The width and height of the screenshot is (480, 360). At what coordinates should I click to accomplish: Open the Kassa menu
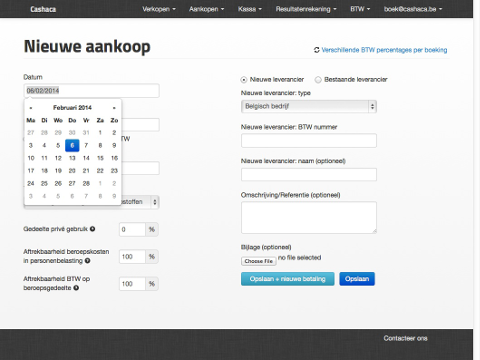pyautogui.click(x=250, y=9)
